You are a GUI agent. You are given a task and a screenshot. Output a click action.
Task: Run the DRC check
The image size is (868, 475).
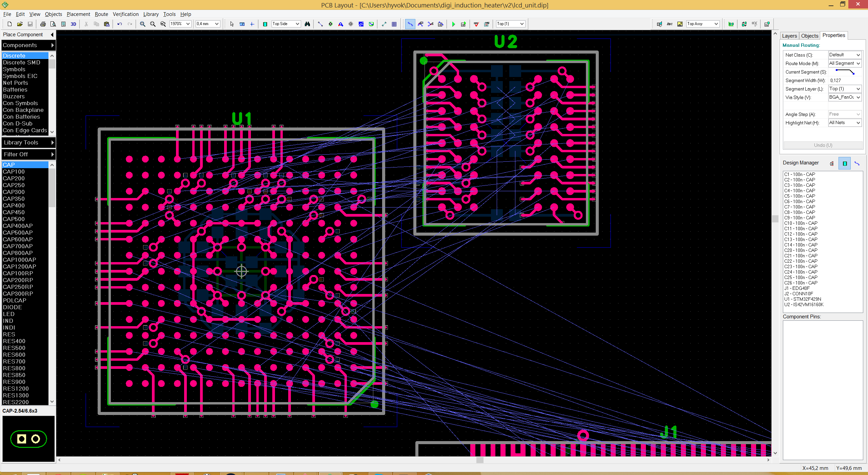[x=476, y=24]
